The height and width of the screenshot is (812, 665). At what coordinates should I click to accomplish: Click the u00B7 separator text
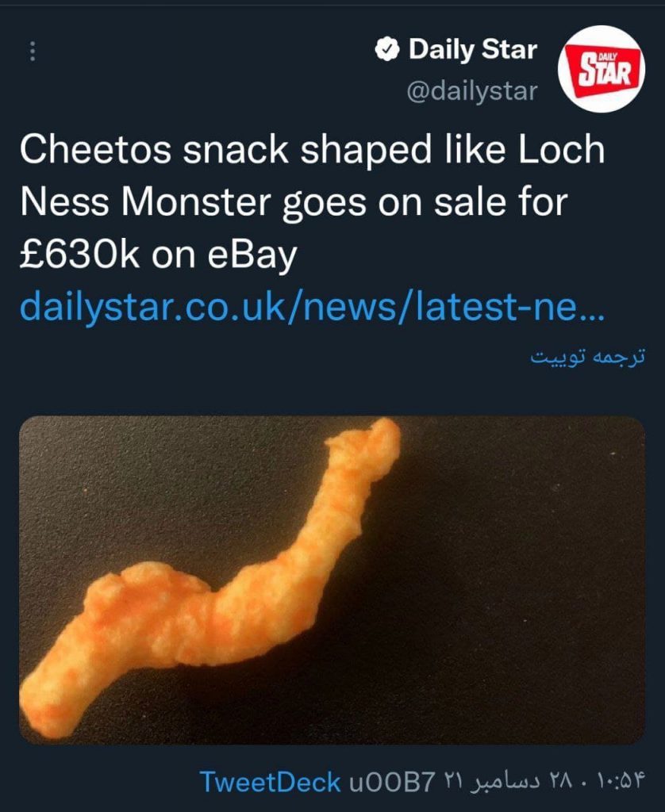(391, 782)
